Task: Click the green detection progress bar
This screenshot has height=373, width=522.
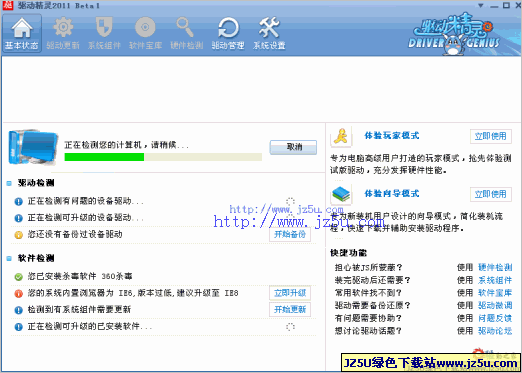Action: 163,157
